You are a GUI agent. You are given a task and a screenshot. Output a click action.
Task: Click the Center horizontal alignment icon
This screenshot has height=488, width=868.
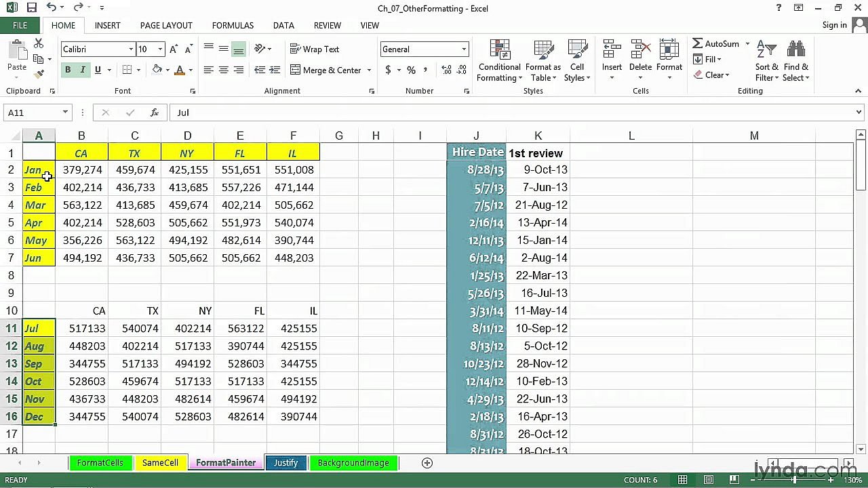point(223,70)
